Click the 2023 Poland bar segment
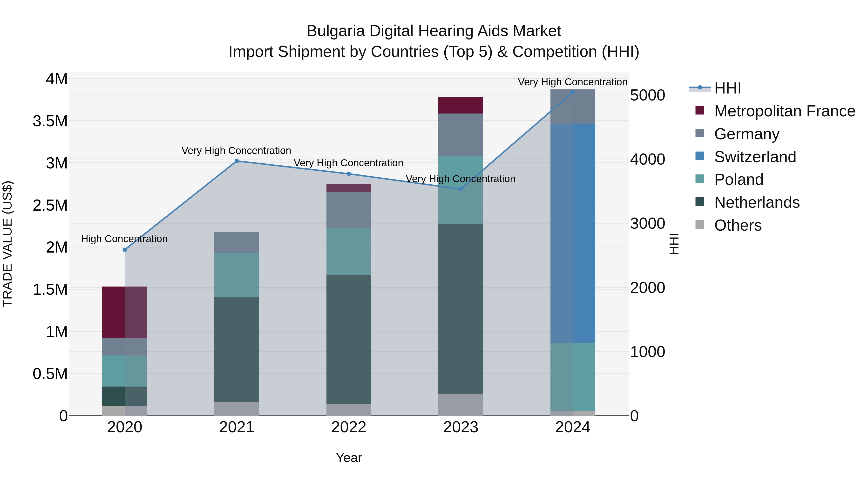The height and width of the screenshot is (488, 868). 461,190
